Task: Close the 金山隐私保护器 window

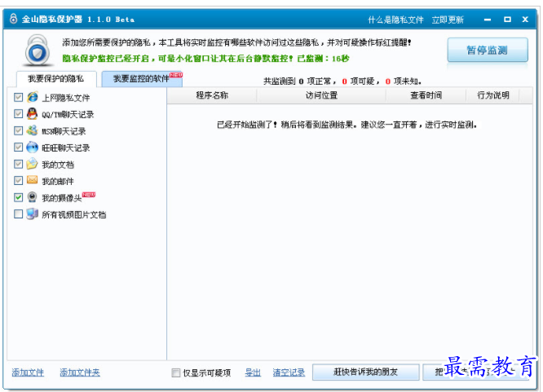Action: click(525, 20)
